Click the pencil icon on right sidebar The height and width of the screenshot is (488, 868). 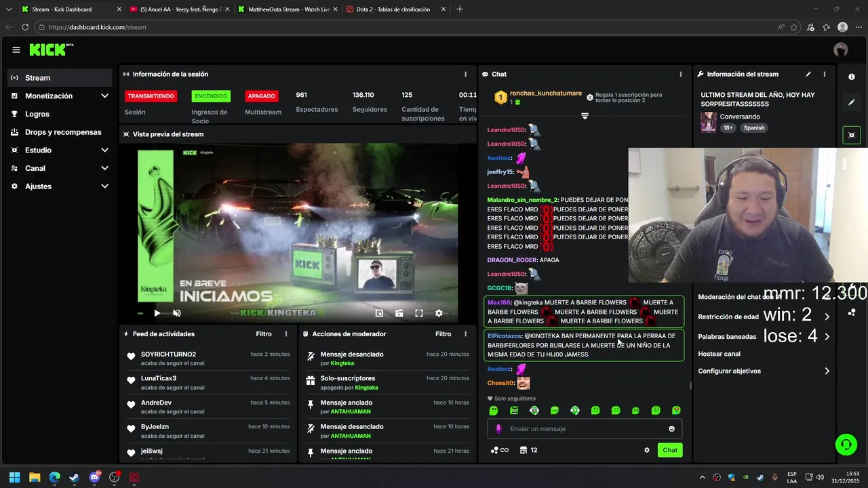pos(852,102)
